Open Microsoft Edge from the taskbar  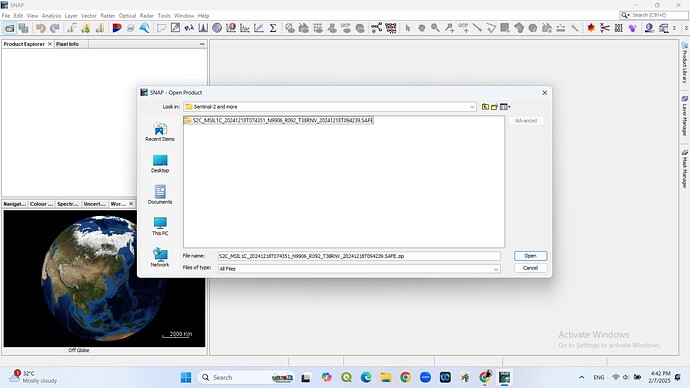pyautogui.click(x=366, y=377)
